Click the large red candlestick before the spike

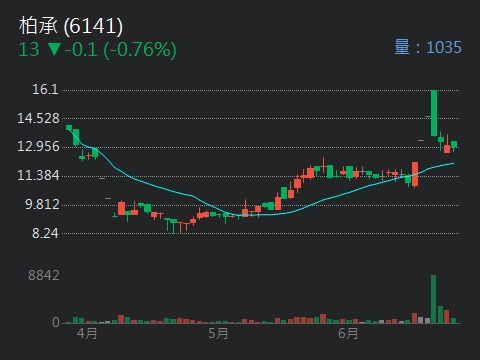(415, 174)
